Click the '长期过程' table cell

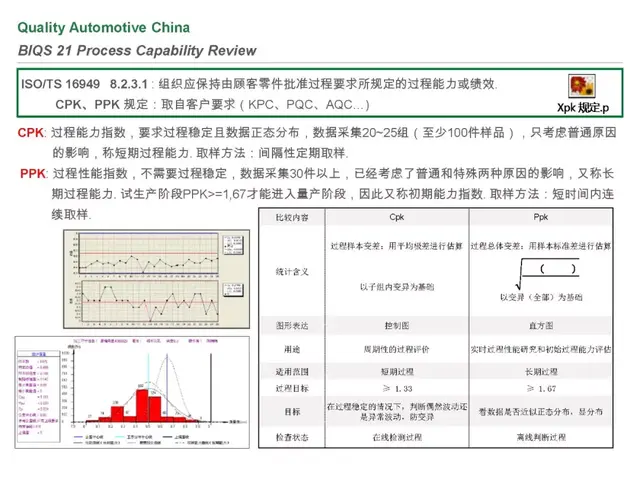pos(541,372)
